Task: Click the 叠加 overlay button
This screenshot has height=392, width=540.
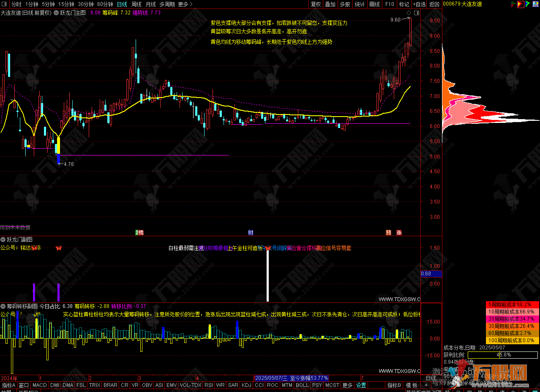Action: (330, 4)
